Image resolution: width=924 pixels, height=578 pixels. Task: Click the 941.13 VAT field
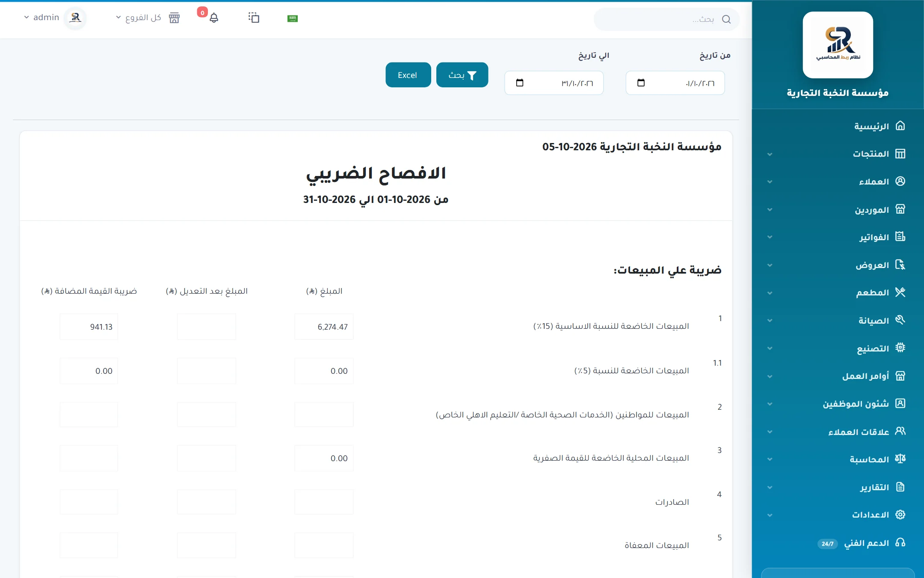click(x=89, y=327)
